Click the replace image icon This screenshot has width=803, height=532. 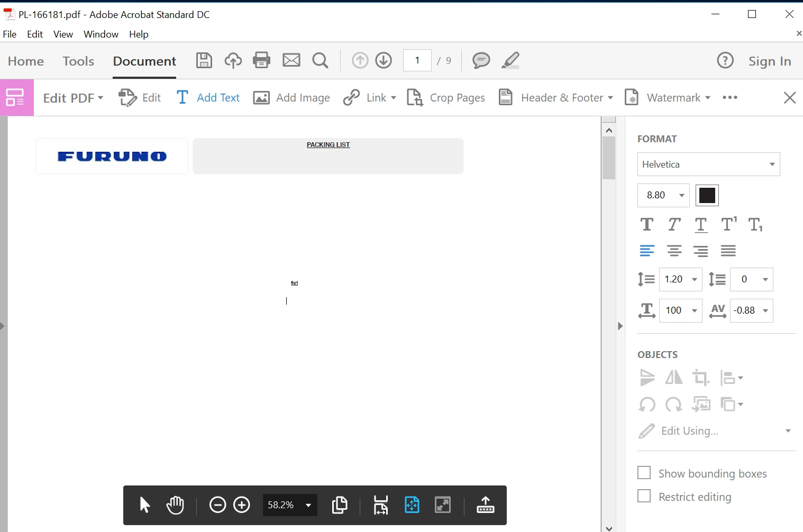(701, 405)
